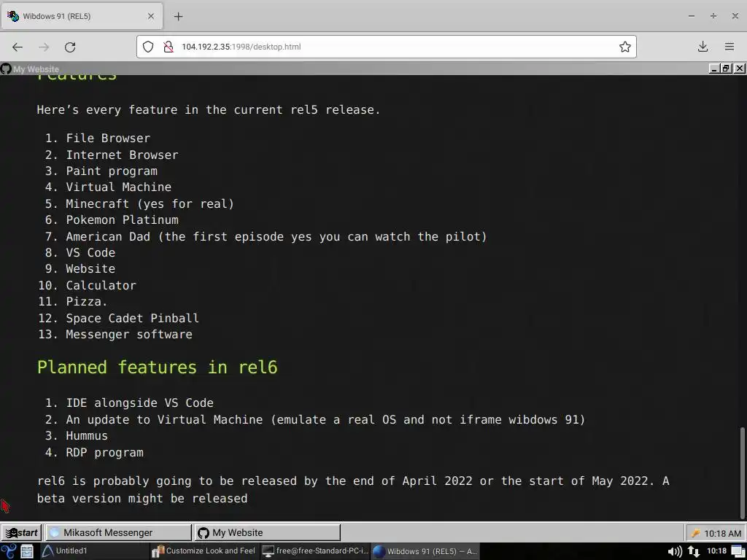
Task: Click the address bar URL field
Action: pos(386,47)
